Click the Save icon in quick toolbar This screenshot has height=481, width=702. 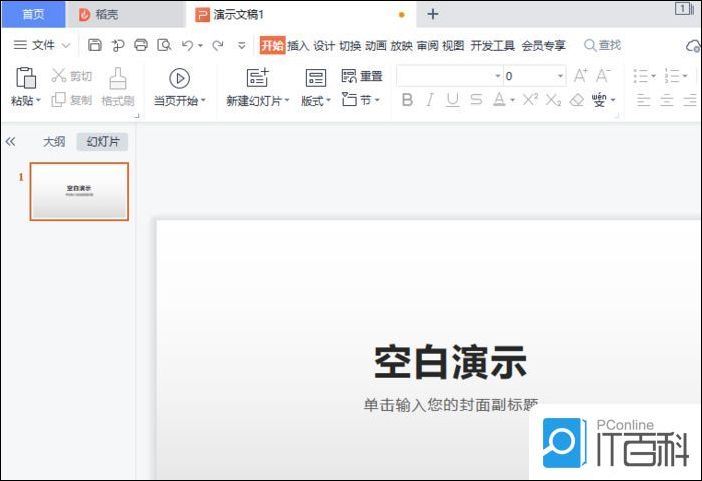(x=94, y=45)
